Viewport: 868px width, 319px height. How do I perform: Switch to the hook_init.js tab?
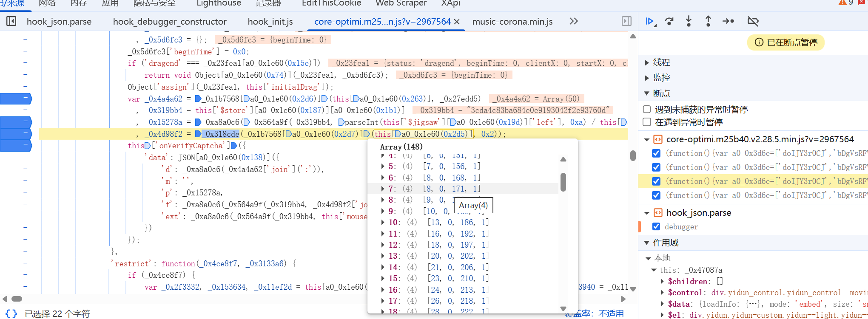[270, 22]
